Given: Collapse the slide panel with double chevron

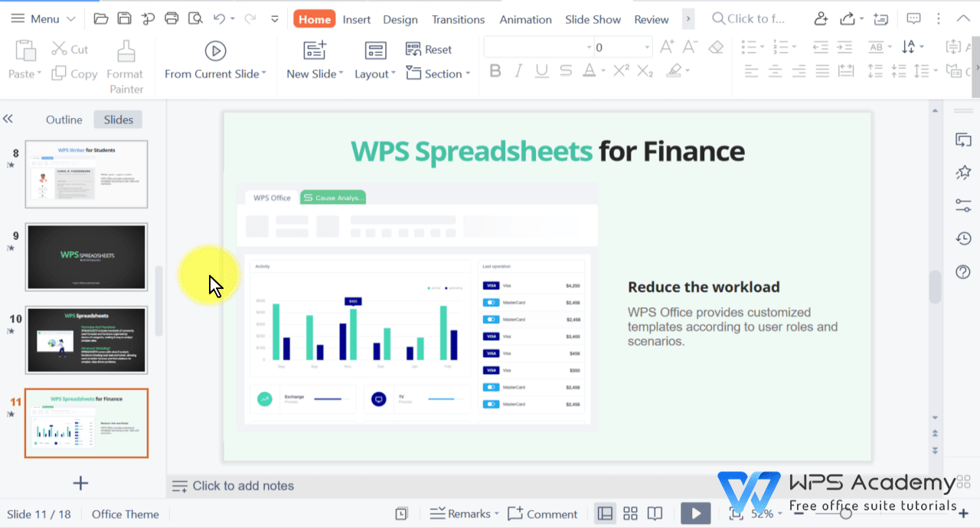Looking at the screenshot, I should (x=8, y=119).
